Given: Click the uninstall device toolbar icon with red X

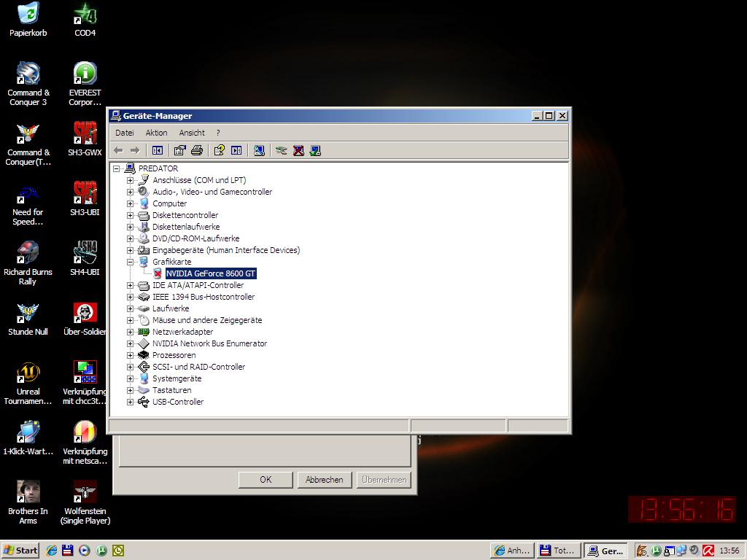Looking at the screenshot, I should [298, 150].
